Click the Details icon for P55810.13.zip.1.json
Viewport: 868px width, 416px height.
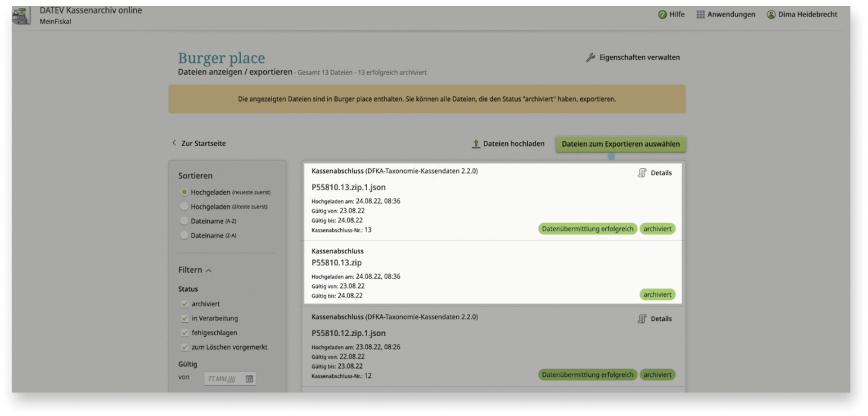click(x=642, y=173)
